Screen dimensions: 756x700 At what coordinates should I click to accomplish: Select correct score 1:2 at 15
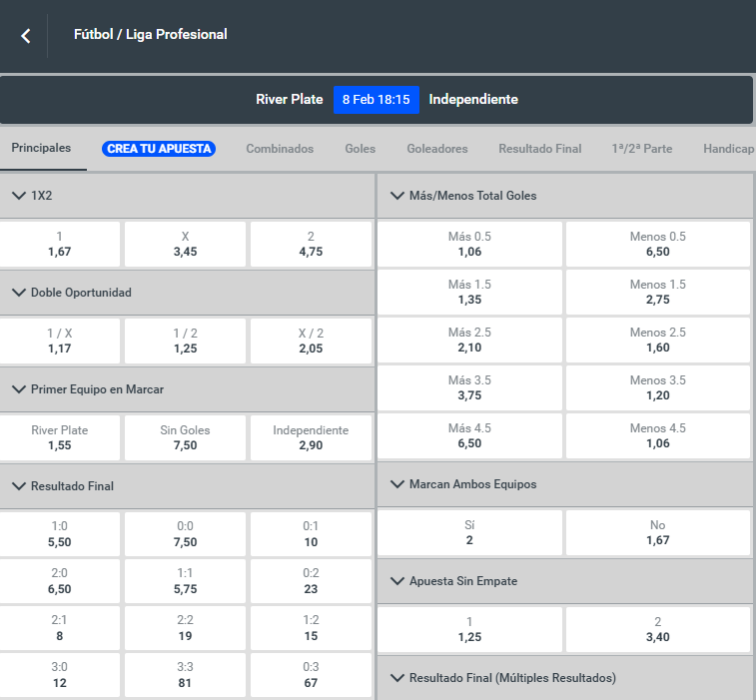click(x=311, y=628)
